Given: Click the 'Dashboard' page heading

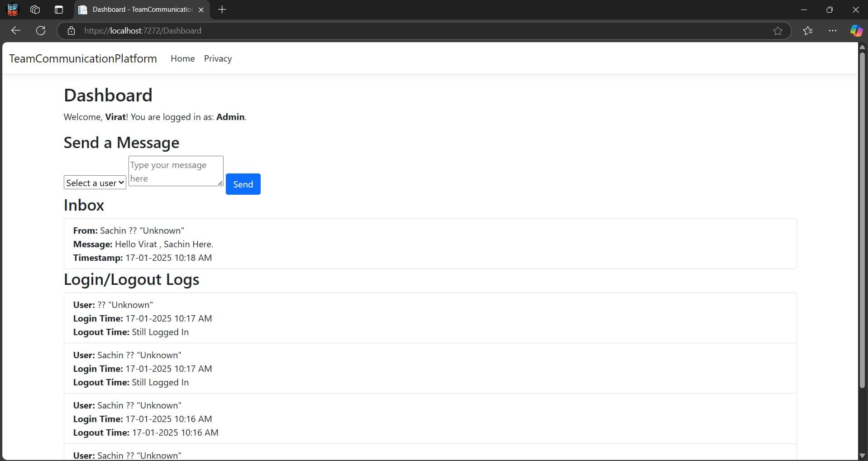Looking at the screenshot, I should [108, 95].
